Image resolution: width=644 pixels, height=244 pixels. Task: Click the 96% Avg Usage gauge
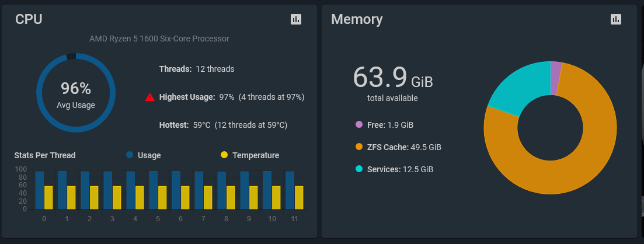[x=76, y=93]
